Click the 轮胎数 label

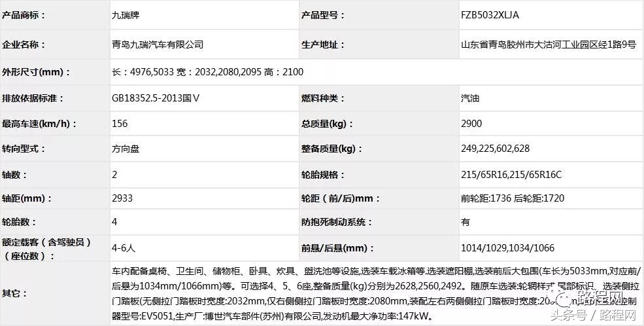coord(19,223)
